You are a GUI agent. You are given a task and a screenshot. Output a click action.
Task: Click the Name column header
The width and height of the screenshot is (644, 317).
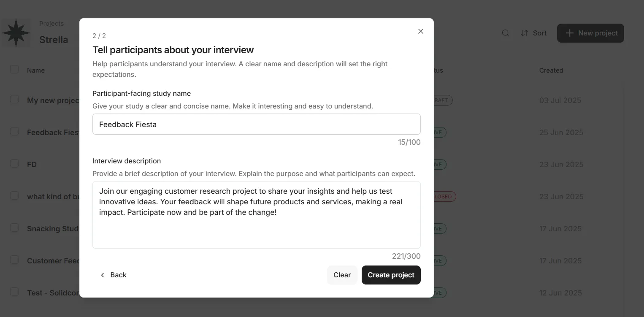[x=36, y=70]
